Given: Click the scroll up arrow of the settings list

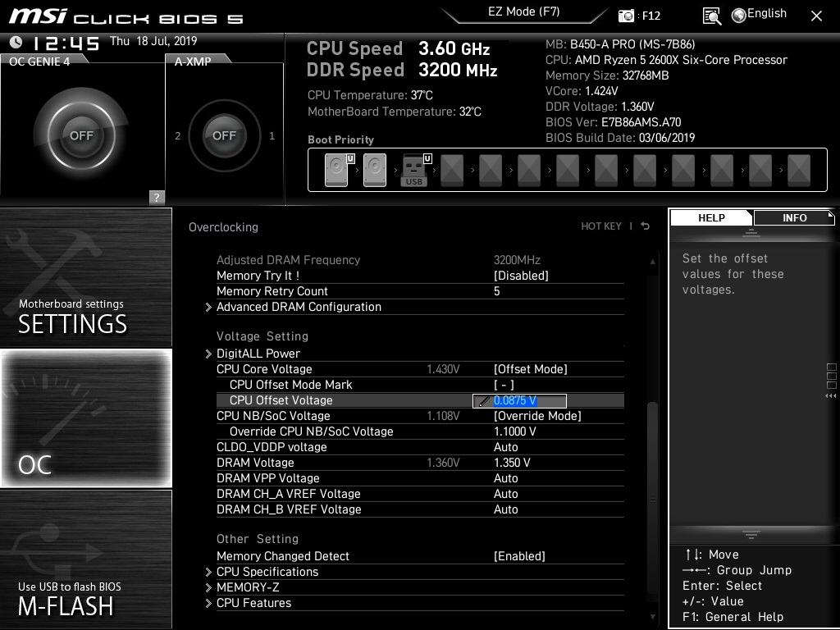Looking at the screenshot, I should point(652,262).
